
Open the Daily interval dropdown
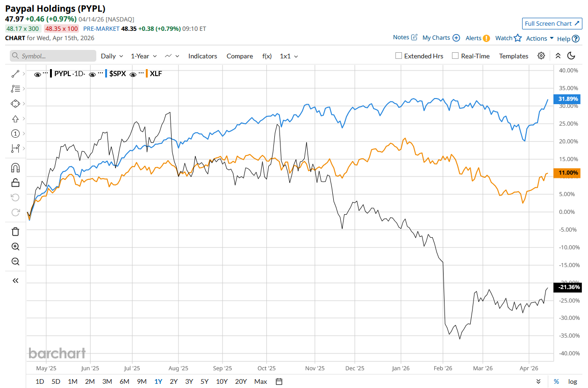(x=112, y=56)
